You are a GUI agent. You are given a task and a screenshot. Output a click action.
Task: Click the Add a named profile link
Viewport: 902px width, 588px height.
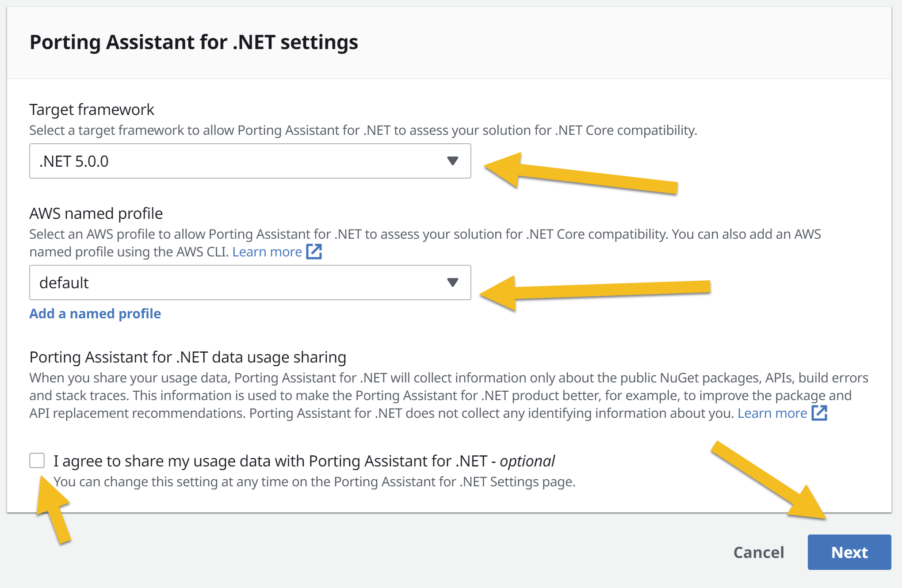pyautogui.click(x=95, y=313)
